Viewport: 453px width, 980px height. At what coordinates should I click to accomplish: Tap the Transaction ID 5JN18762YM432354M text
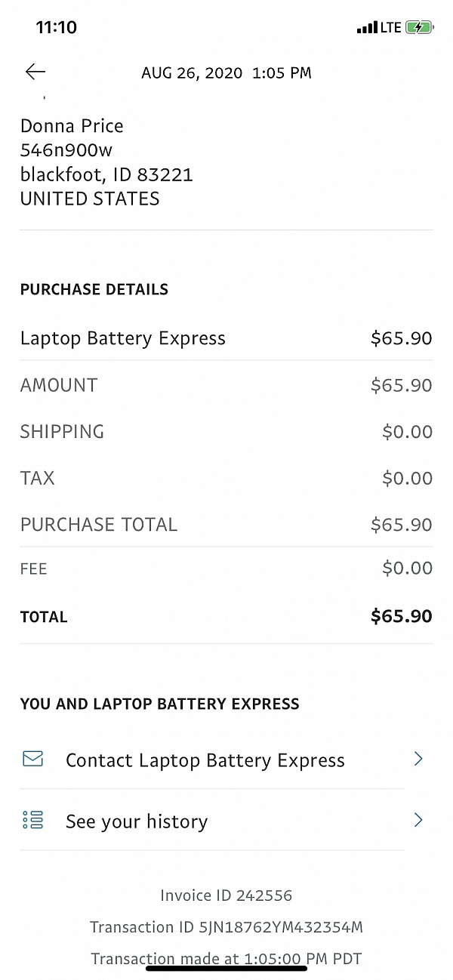(226, 927)
